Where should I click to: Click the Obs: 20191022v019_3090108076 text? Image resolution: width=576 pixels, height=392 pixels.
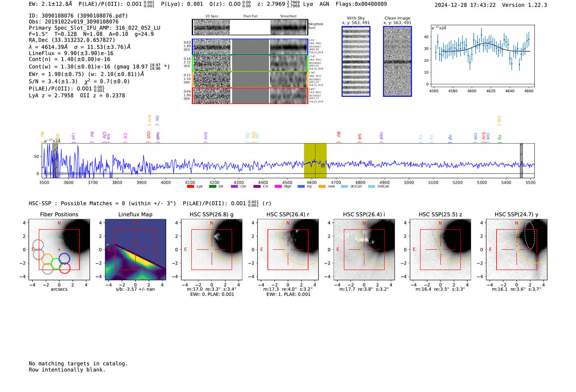point(74,22)
